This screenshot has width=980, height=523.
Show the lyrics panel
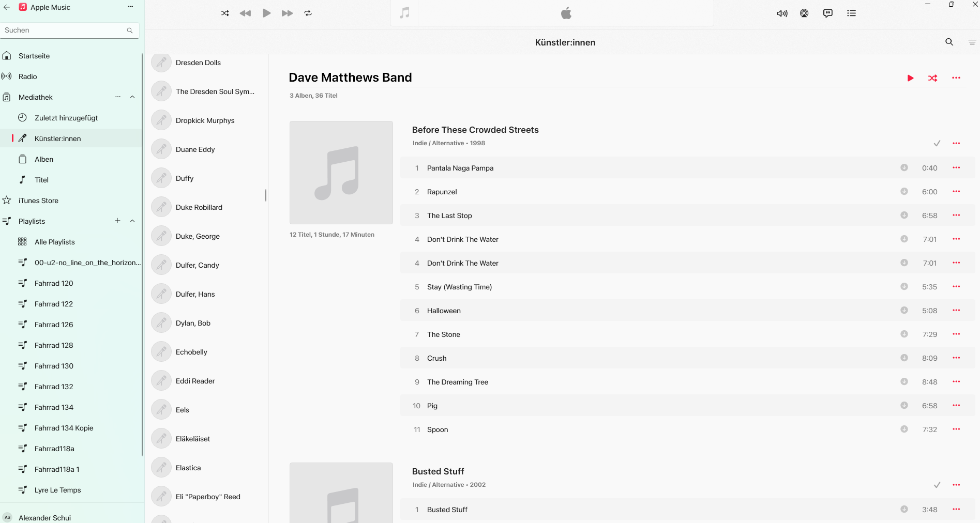click(828, 13)
